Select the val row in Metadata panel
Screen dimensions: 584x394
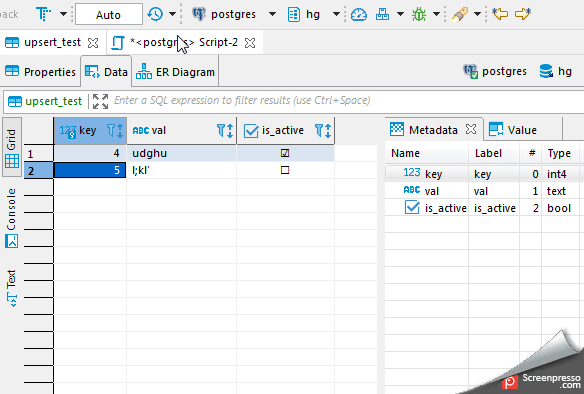coord(484,191)
